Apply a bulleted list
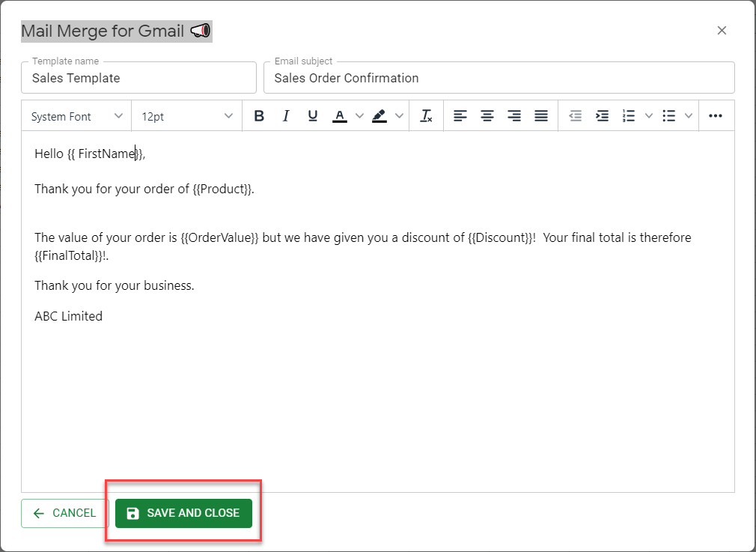The image size is (756, 552). [670, 116]
